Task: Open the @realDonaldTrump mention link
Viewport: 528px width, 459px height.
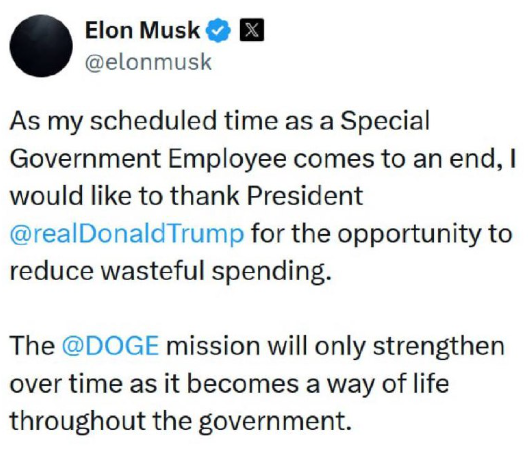Action: (127, 234)
